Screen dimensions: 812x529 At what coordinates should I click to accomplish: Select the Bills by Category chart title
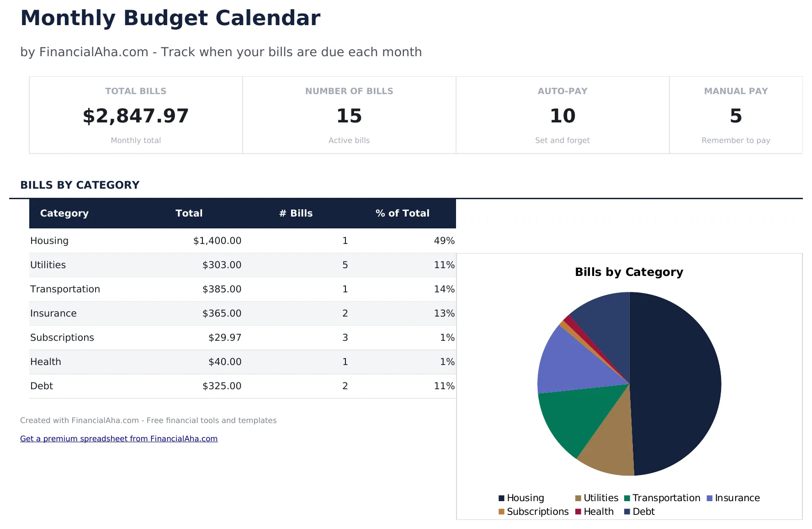click(x=629, y=271)
